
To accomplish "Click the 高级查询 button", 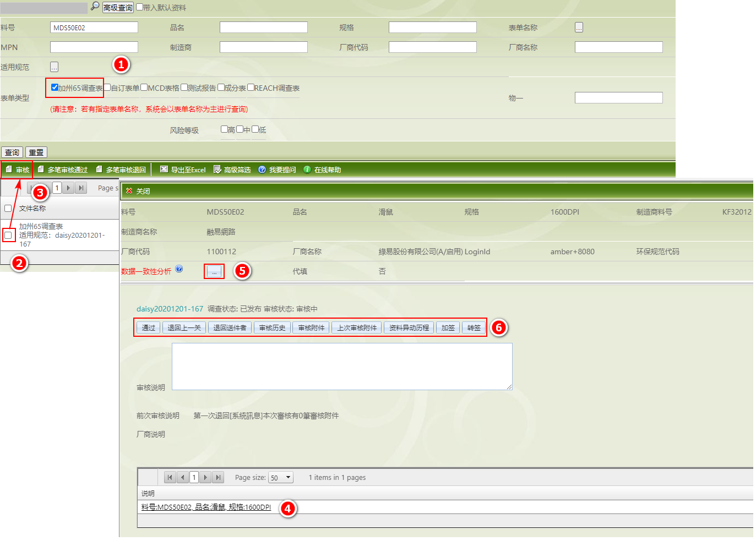I will click(x=118, y=7).
